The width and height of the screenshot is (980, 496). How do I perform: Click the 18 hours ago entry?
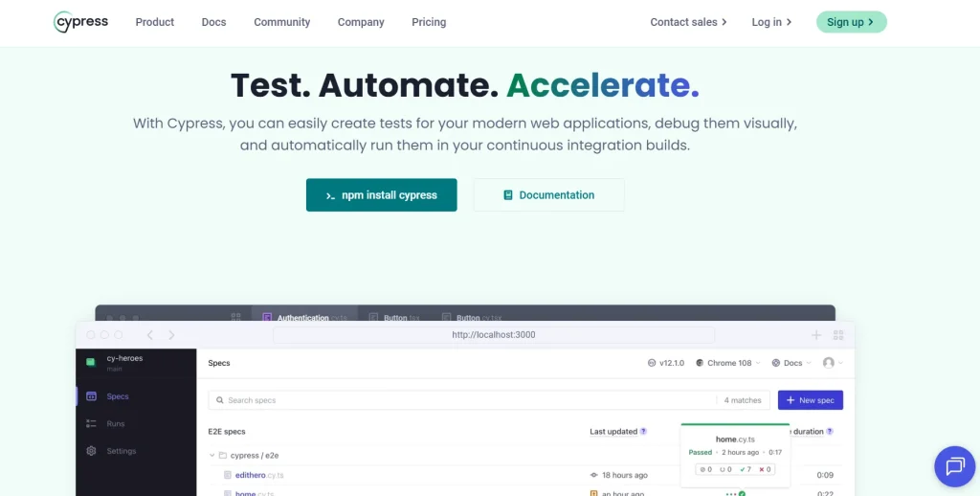(624, 475)
